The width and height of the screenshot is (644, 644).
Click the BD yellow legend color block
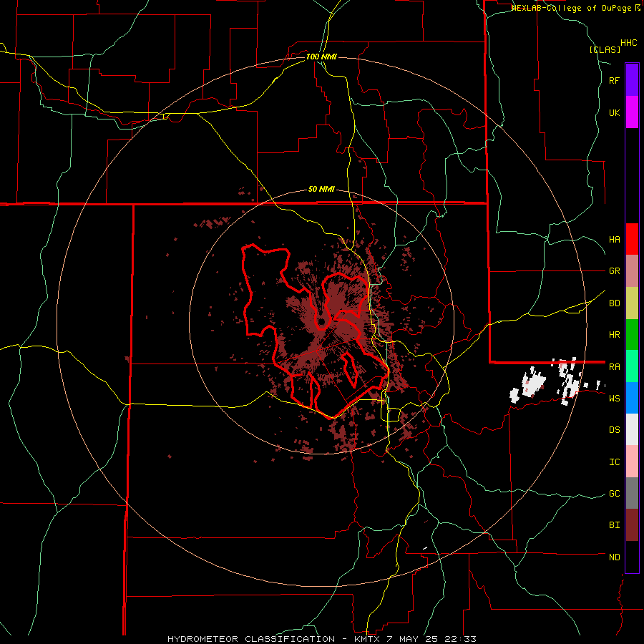pyautogui.click(x=632, y=303)
